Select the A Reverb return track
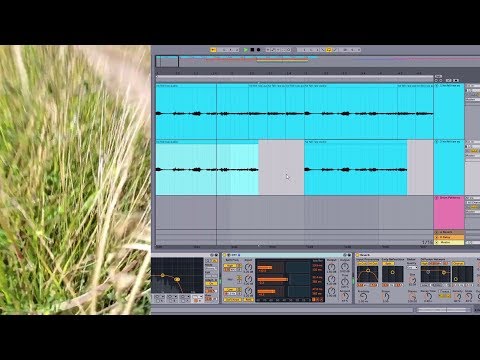The width and height of the screenshot is (480, 360). point(449,232)
